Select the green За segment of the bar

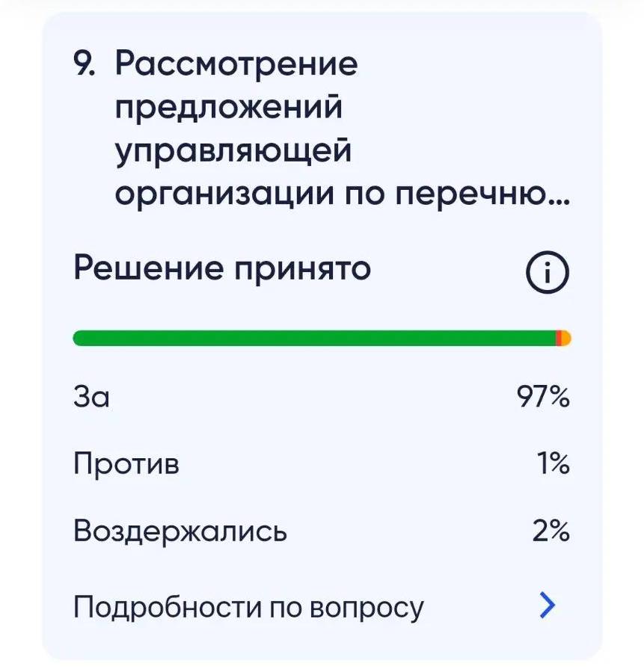pyautogui.click(x=314, y=338)
